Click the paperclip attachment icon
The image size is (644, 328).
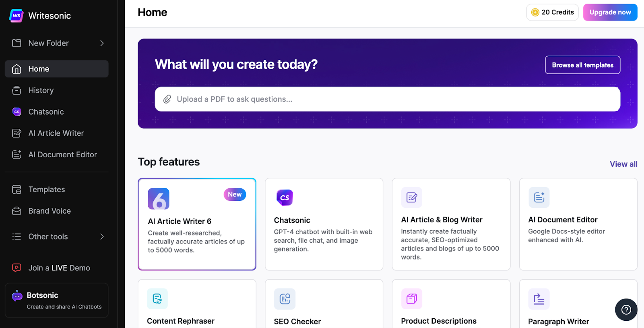click(x=167, y=99)
